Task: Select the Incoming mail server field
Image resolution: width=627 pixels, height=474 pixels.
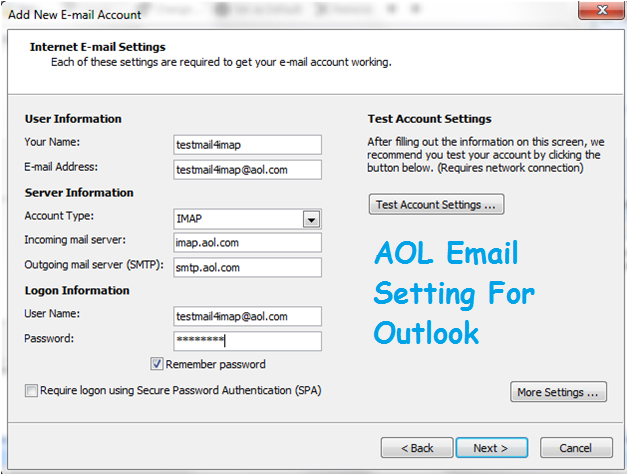Action: [x=248, y=243]
